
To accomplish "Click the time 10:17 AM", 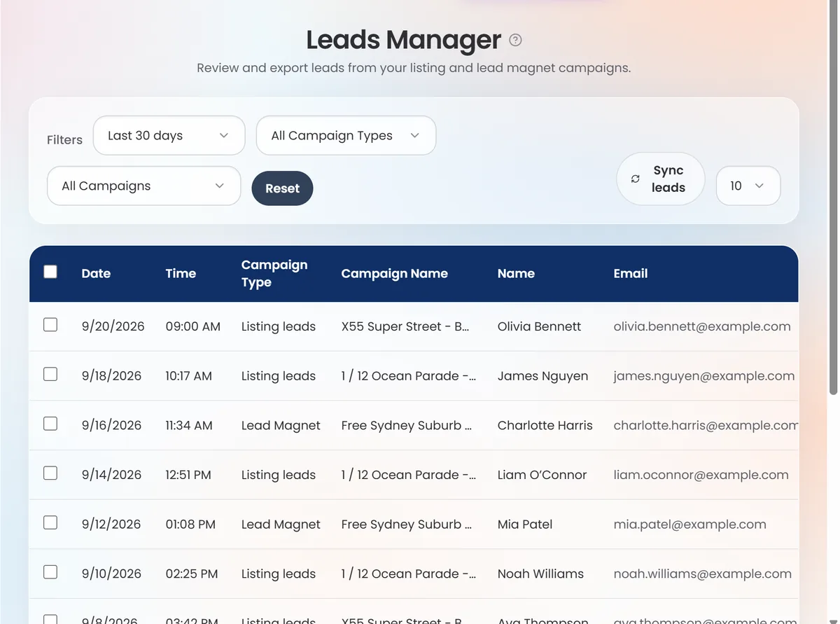I will 188,376.
